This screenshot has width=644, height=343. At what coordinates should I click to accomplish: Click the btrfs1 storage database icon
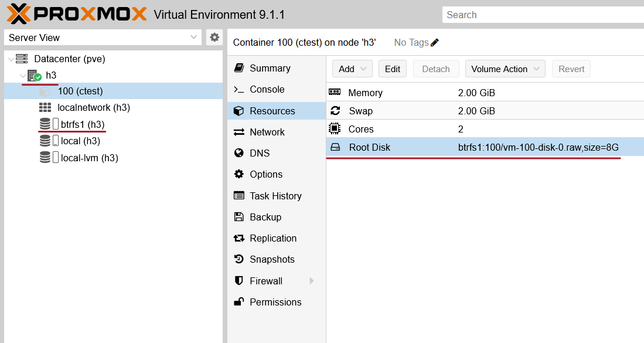click(45, 124)
